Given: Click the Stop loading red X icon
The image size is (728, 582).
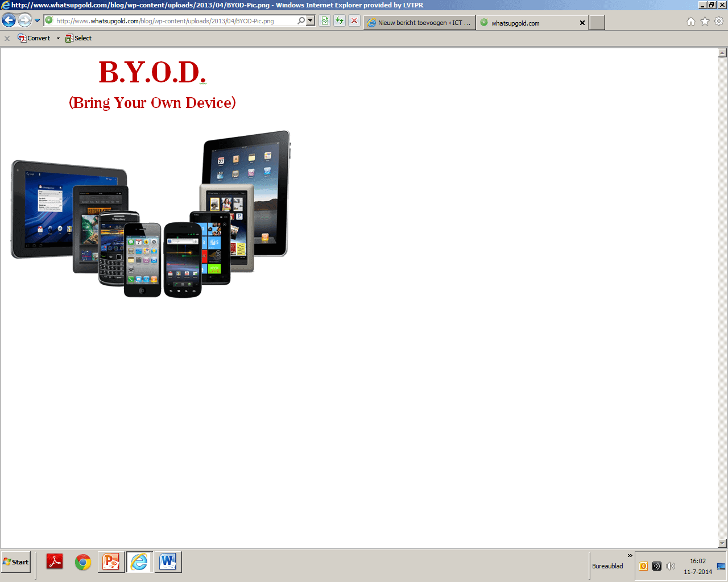Looking at the screenshot, I should point(354,21).
